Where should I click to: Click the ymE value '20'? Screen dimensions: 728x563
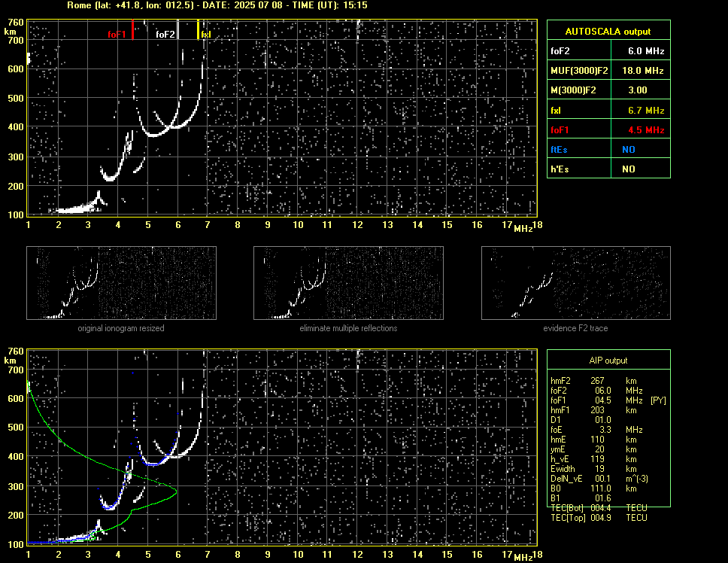click(x=600, y=449)
